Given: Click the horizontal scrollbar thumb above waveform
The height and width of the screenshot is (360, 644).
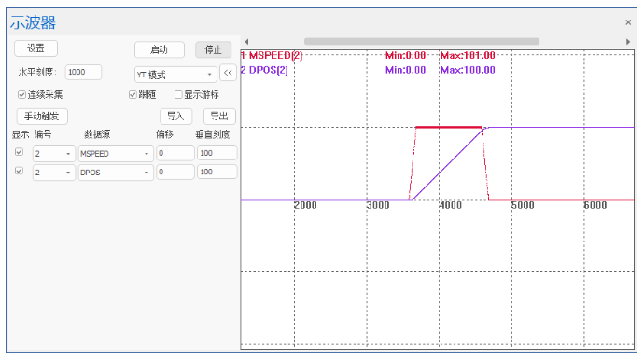Looking at the screenshot, I should coord(422,41).
